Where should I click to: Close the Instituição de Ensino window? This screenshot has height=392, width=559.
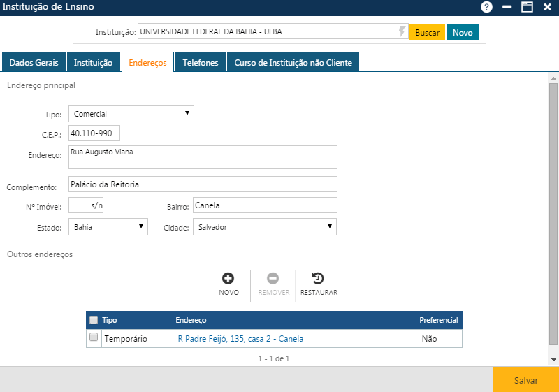tap(547, 7)
